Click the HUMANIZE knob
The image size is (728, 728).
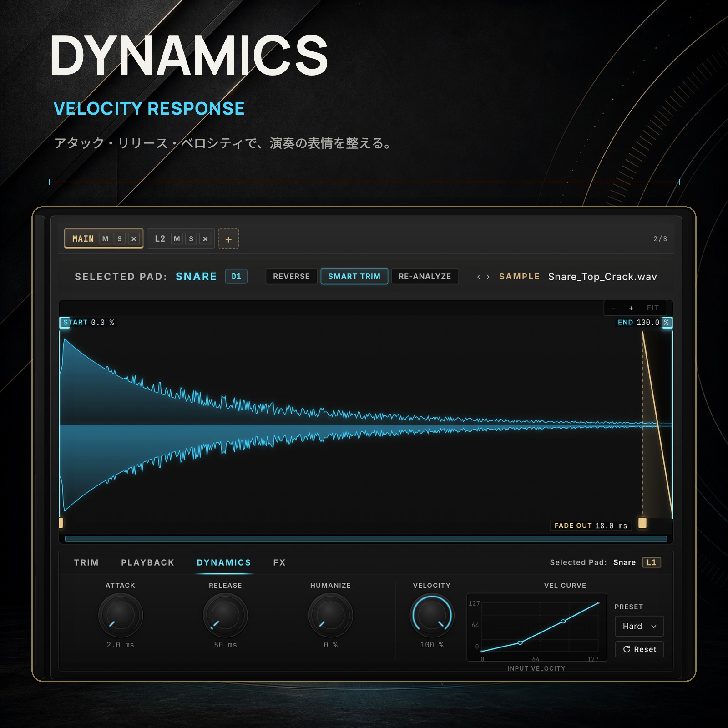tap(330, 615)
